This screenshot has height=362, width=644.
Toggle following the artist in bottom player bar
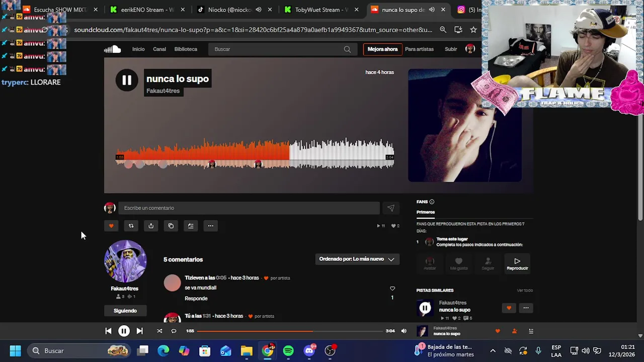514,331
